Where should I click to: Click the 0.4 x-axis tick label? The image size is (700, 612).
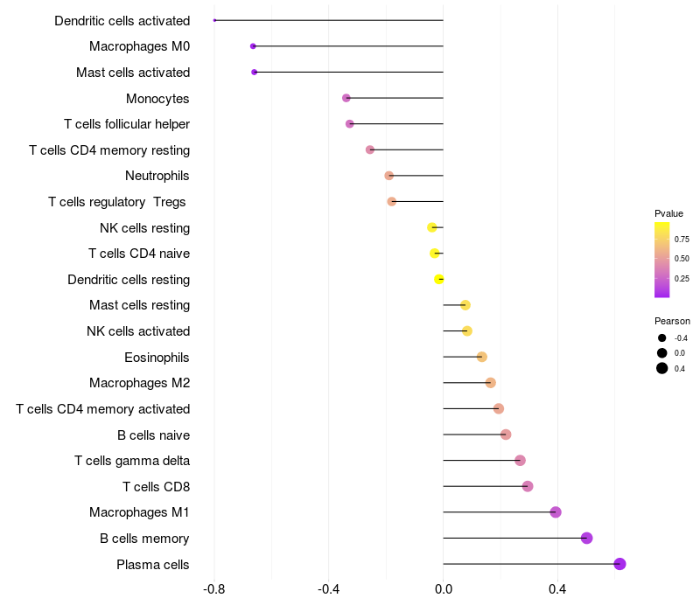557,589
